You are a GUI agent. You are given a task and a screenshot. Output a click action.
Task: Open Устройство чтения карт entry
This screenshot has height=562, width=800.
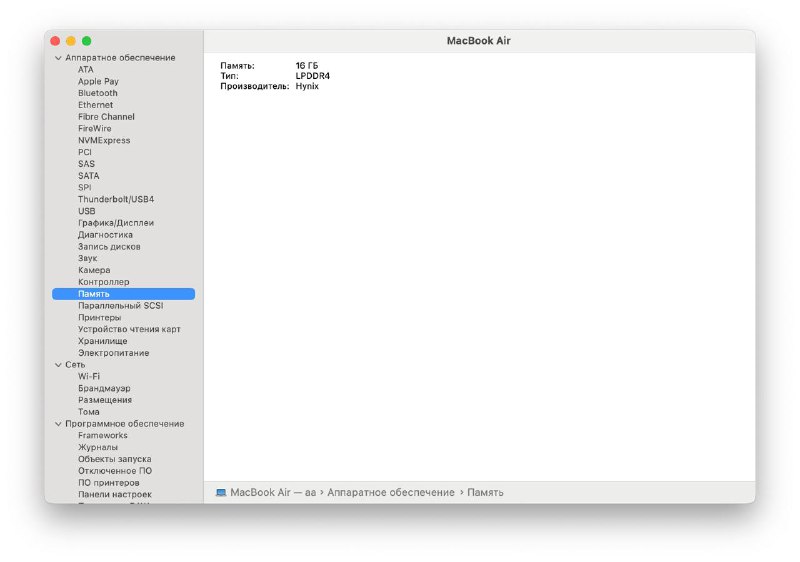[x=129, y=329]
